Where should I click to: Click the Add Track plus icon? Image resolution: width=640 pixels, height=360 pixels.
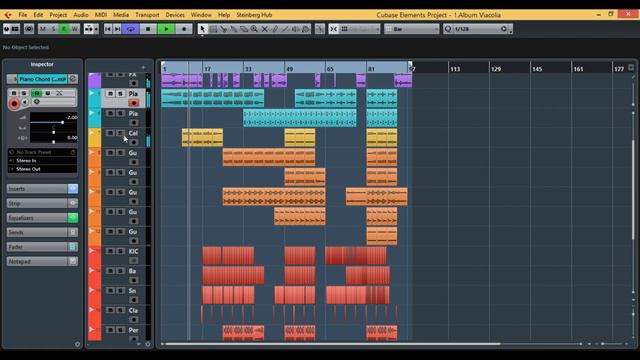pyautogui.click(x=143, y=67)
